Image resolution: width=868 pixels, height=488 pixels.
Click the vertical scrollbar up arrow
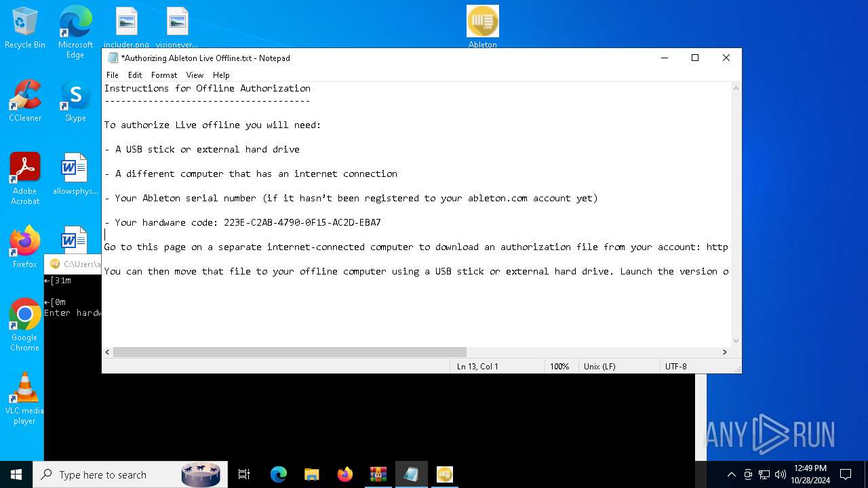coord(736,88)
